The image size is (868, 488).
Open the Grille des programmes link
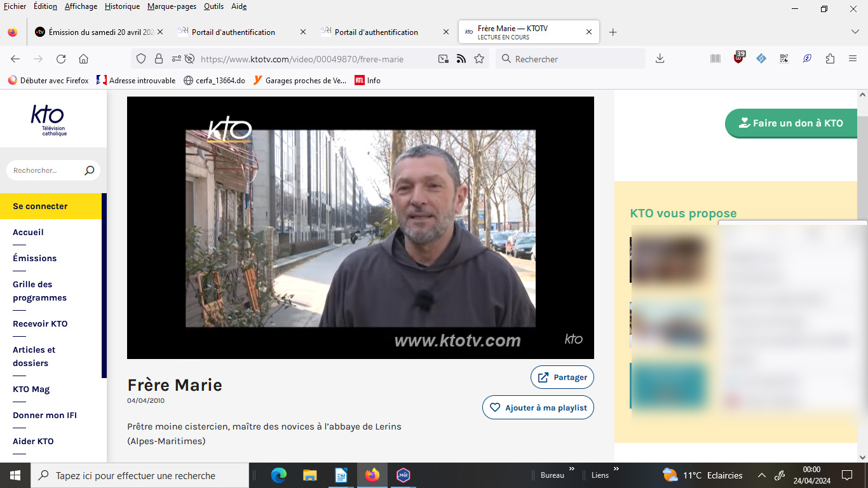[x=39, y=291]
